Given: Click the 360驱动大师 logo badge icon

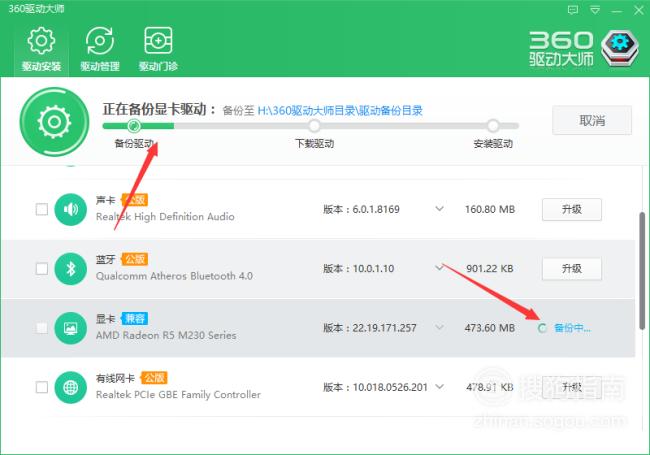Looking at the screenshot, I should [x=620, y=48].
